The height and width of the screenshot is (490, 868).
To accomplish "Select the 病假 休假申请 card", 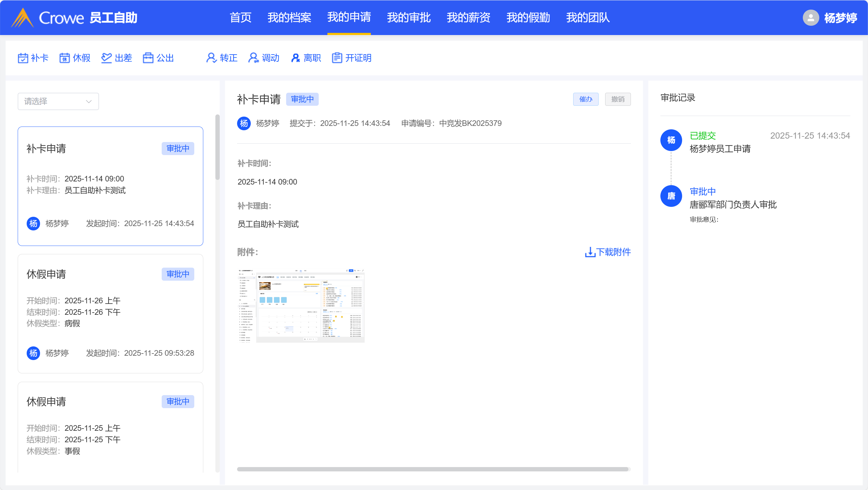I will click(110, 313).
